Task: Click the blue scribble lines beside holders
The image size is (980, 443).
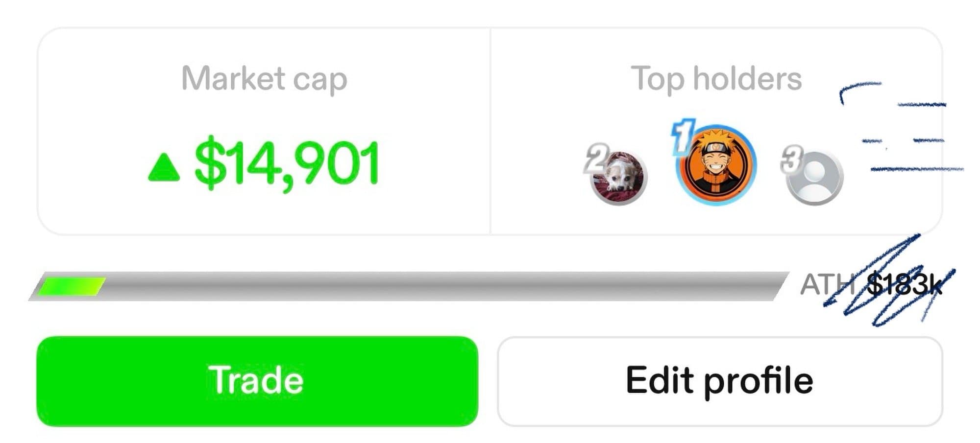Action: click(902, 127)
